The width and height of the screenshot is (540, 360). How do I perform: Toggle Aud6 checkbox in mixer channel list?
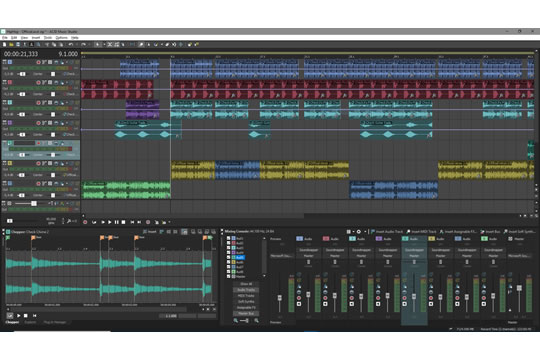(228, 262)
